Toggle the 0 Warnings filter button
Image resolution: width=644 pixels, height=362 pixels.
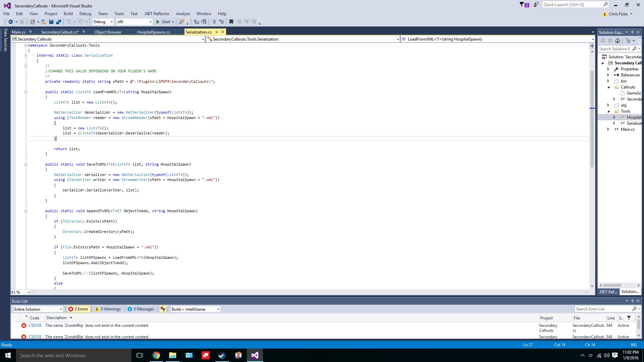[x=108, y=309]
